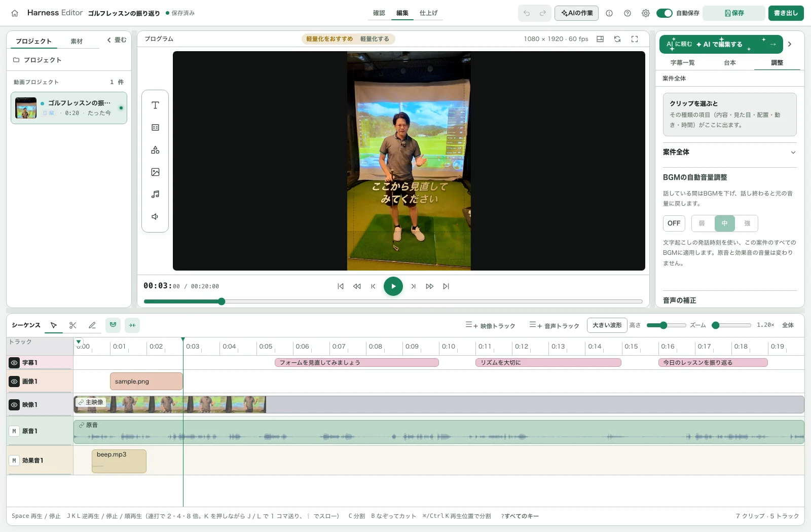Adjust the track 高さ slider
The image size is (811, 532).
click(666, 325)
